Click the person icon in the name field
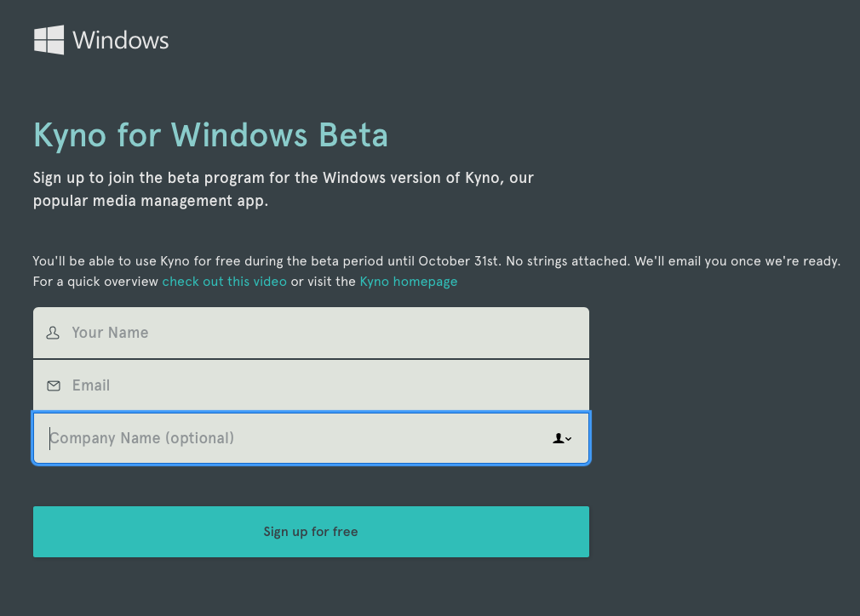 click(x=53, y=333)
